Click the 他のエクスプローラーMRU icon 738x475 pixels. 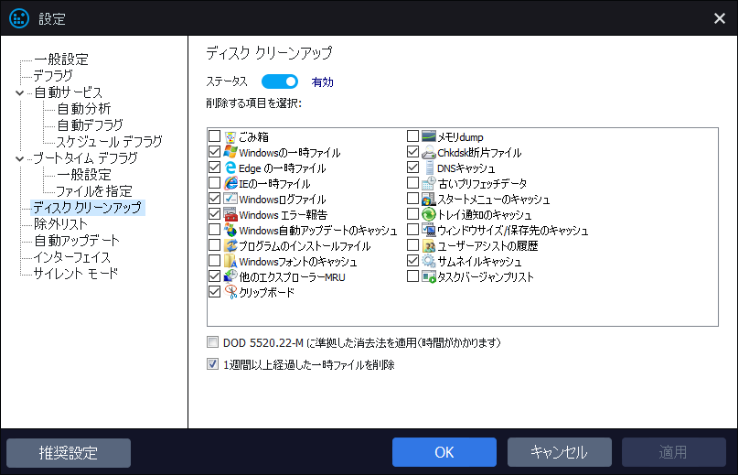pos(230,276)
